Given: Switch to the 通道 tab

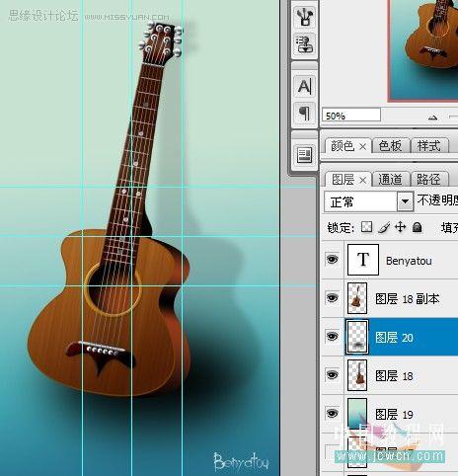Looking at the screenshot, I should 391,179.
